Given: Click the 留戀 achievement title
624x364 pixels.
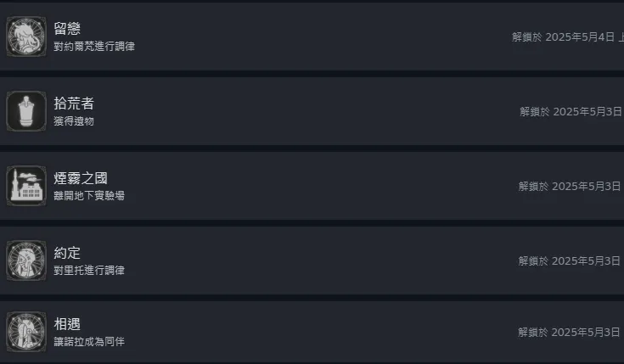Looking at the screenshot, I should pyautogui.click(x=67, y=29).
